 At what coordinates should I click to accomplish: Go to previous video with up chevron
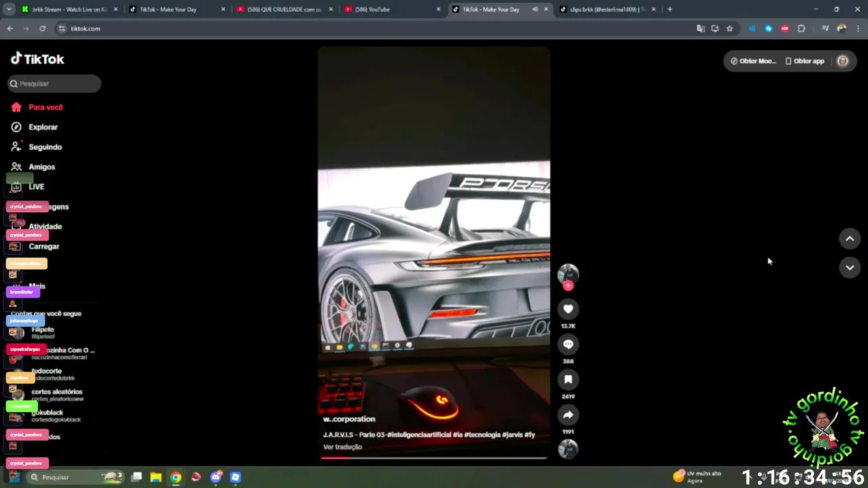850,239
